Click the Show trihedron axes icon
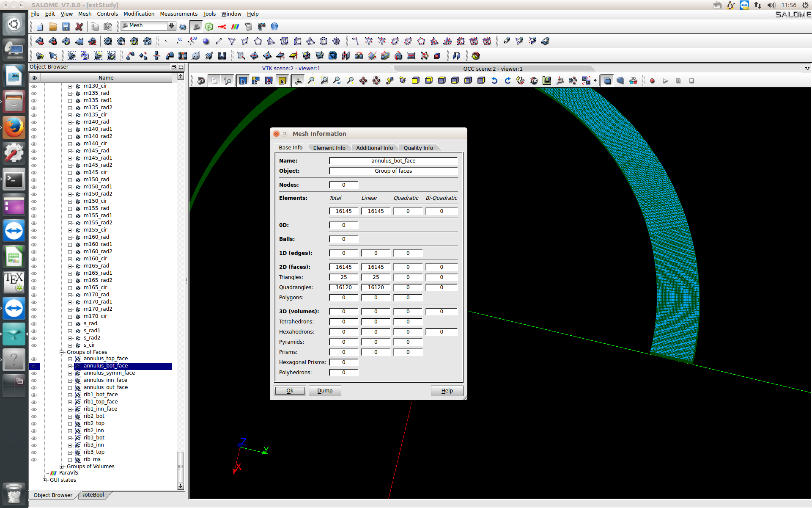The image size is (812, 508). (x=298, y=81)
